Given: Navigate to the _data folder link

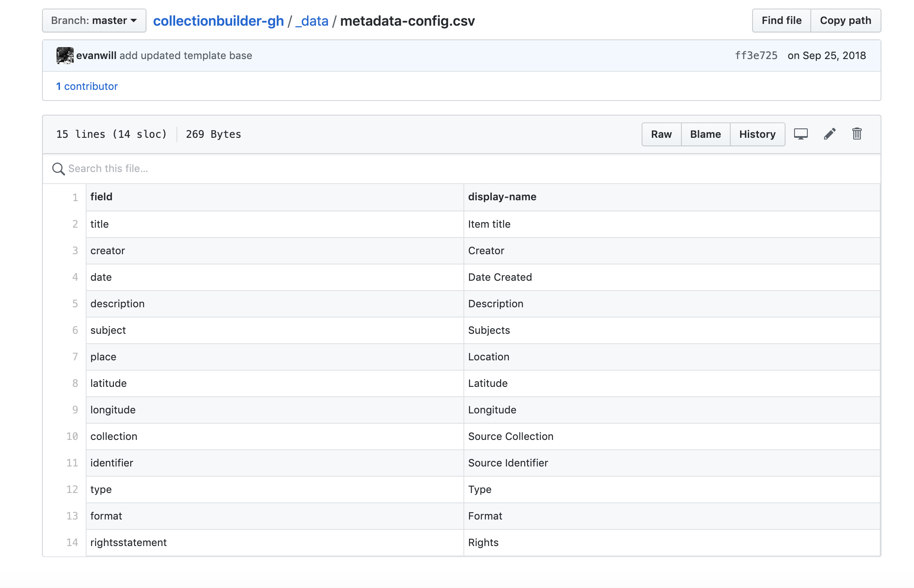Looking at the screenshot, I should click(312, 21).
